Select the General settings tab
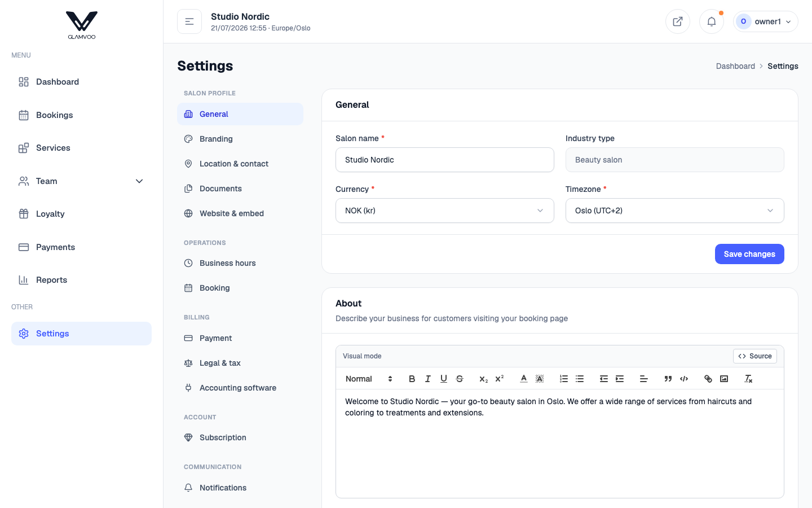The width and height of the screenshot is (812, 508). tap(240, 114)
